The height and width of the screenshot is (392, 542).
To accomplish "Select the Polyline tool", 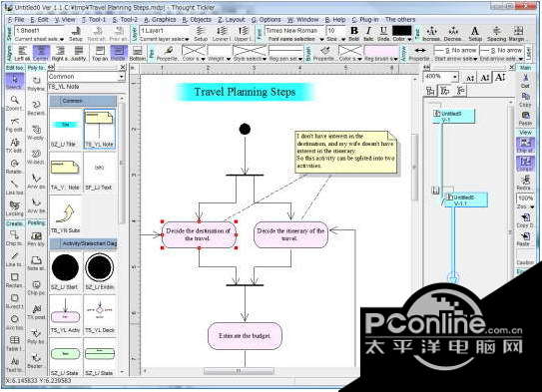I will [x=36, y=83].
